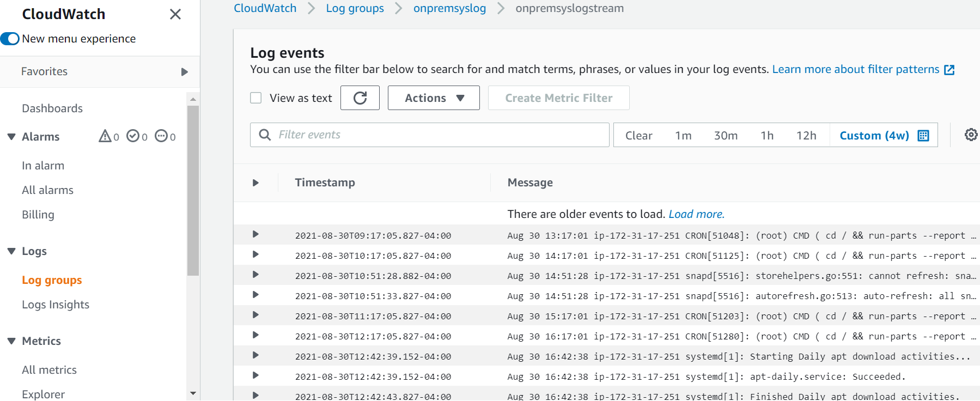Screen dimensions: 980x401
Task: Select the CRON[51280] message text
Action: [742, 336]
